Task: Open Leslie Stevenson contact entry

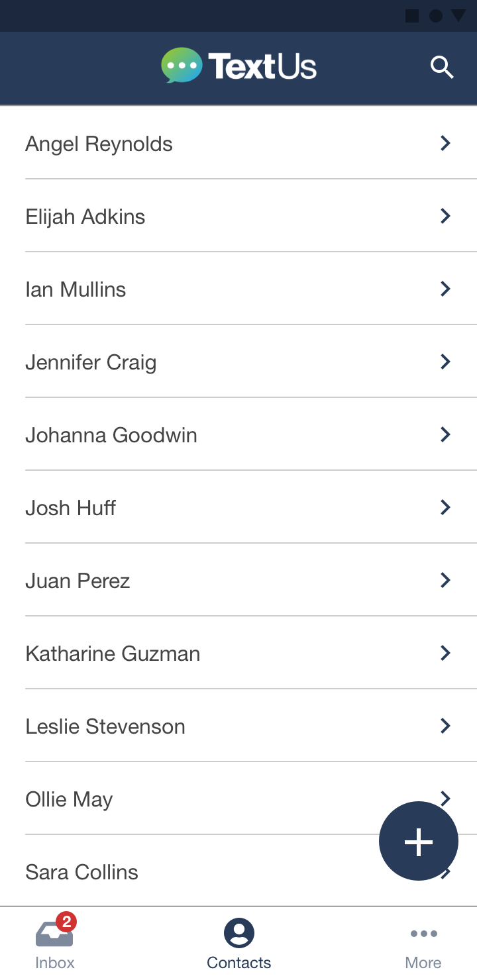Action: pyautogui.click(x=238, y=726)
